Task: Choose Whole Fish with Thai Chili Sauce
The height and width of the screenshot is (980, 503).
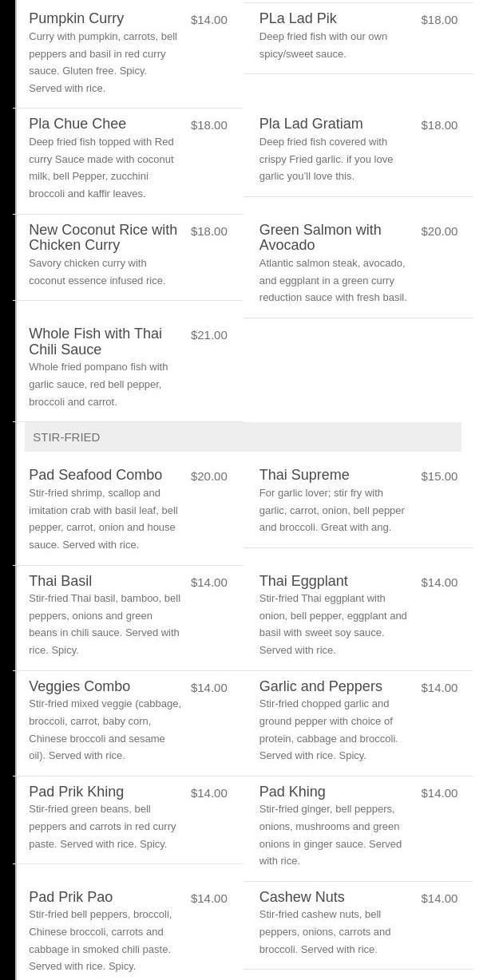Action: [x=95, y=342]
